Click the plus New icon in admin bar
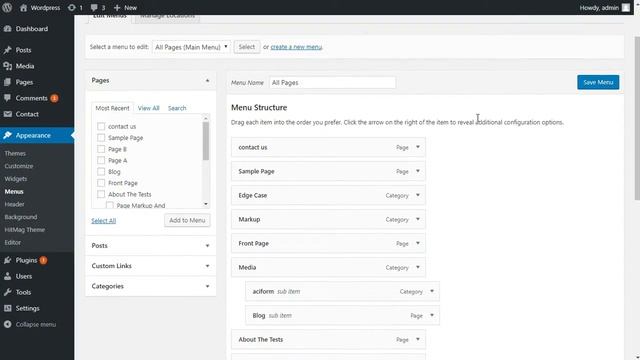The height and width of the screenshot is (360, 640). tap(117, 8)
